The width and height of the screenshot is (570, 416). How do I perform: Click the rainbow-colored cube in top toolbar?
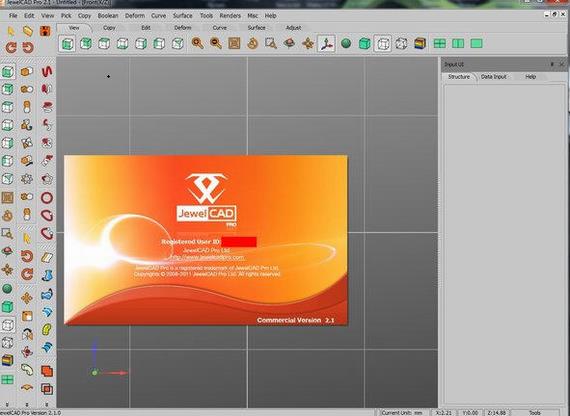tap(420, 44)
